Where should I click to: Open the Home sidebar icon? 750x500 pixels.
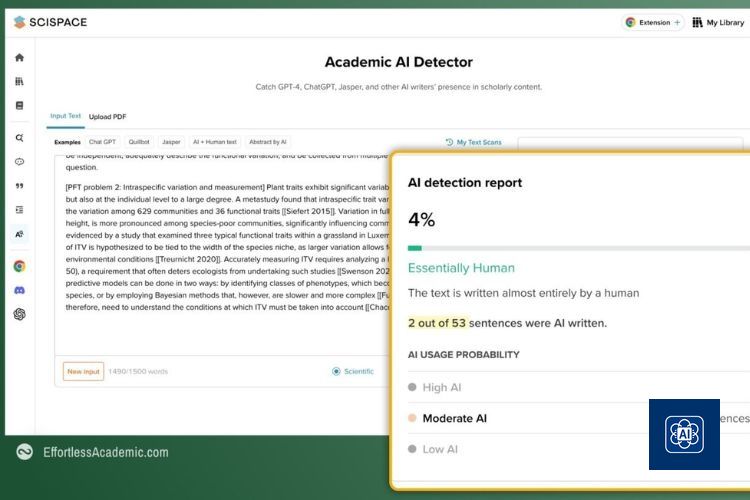(x=19, y=57)
